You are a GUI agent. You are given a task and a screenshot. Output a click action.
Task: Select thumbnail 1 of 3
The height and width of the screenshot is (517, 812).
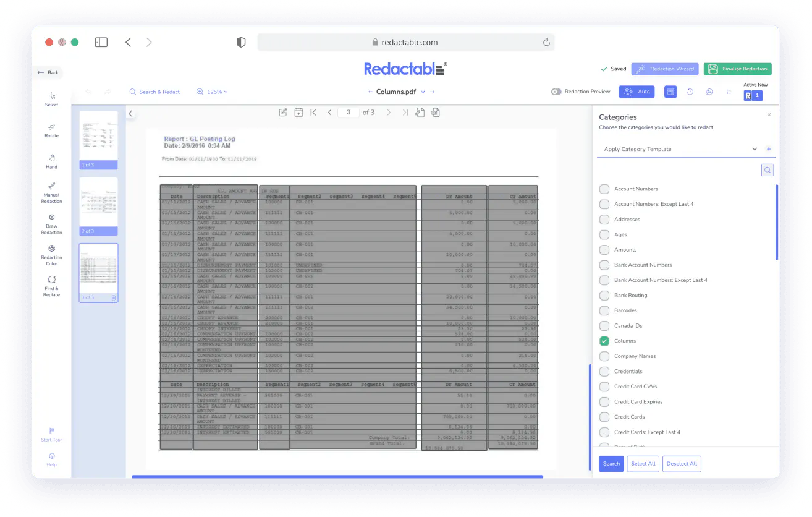[x=98, y=140]
